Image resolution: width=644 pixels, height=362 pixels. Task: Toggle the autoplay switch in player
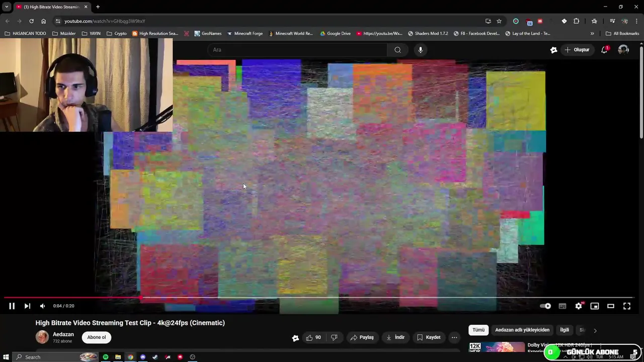[x=545, y=306]
